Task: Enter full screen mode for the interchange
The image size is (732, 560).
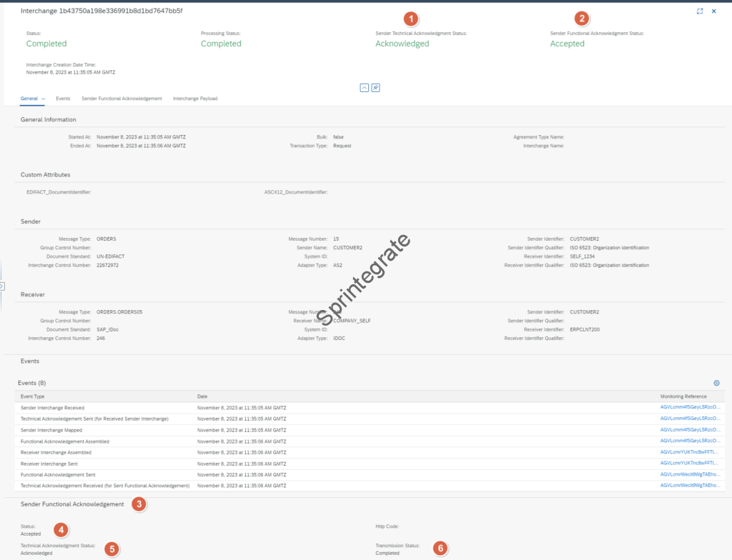Action: (x=700, y=11)
